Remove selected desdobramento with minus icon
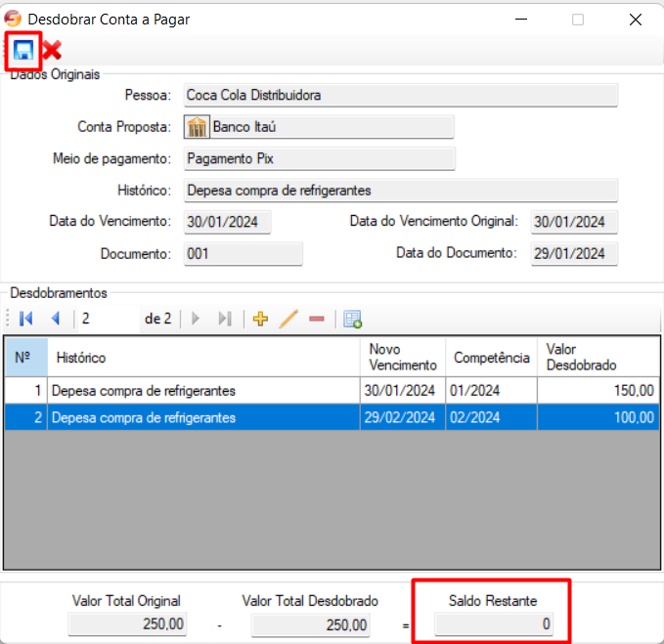 coord(317,319)
